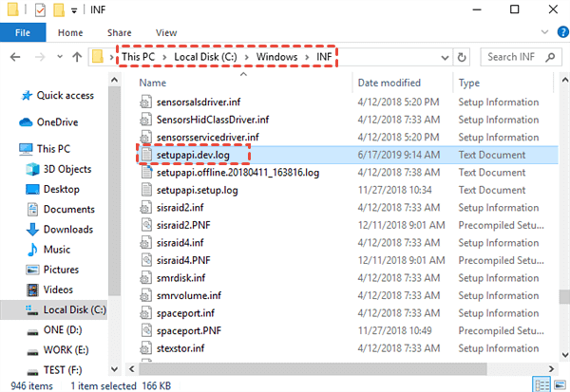
Task: Select the file stexstor.inf
Action: pos(180,348)
